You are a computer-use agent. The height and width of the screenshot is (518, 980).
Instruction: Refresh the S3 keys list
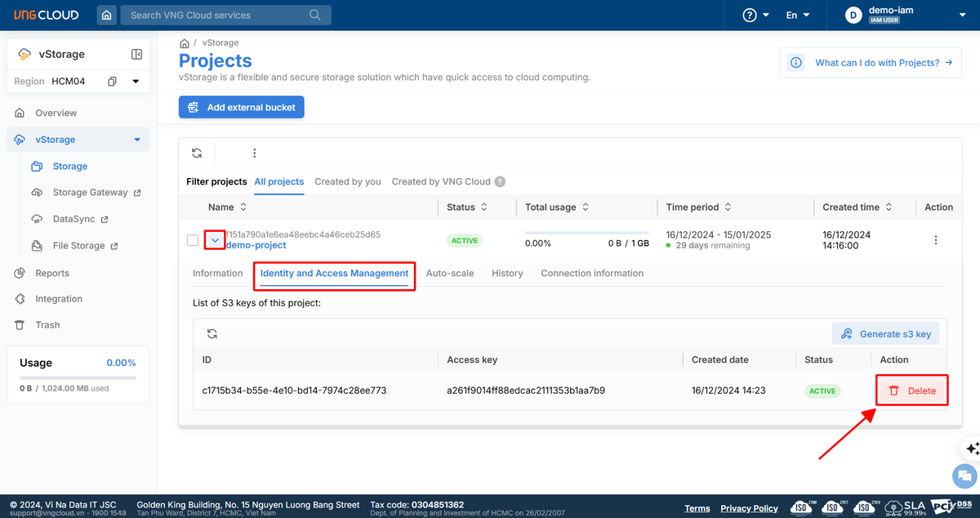tap(212, 333)
